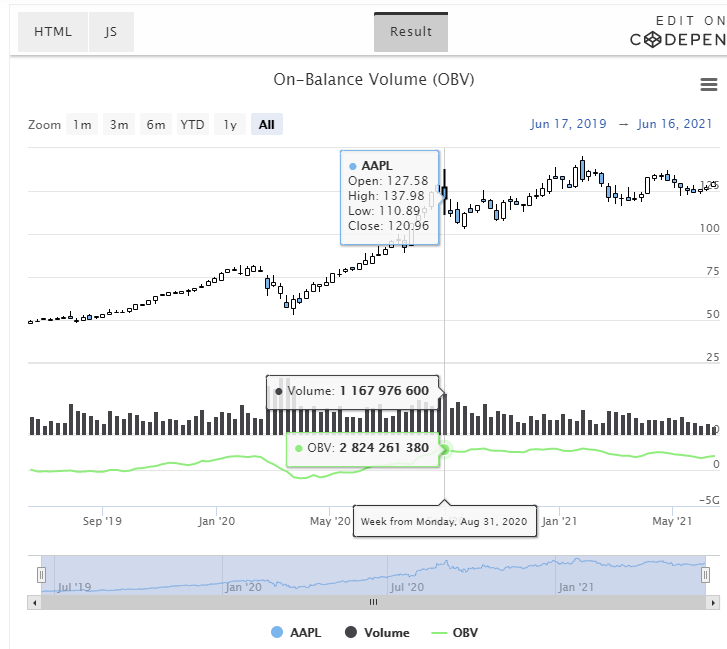Image resolution: width=727 pixels, height=649 pixels.
Task: Click the AAPL tooltip box
Action: [389, 197]
